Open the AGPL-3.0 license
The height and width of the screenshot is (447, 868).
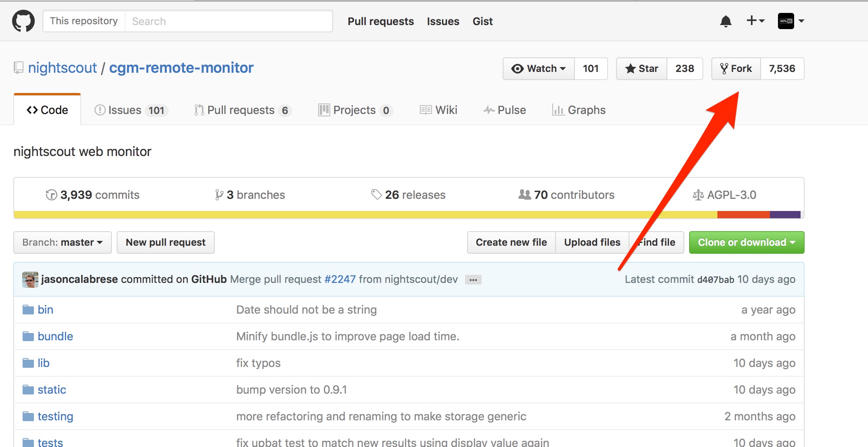tap(725, 195)
